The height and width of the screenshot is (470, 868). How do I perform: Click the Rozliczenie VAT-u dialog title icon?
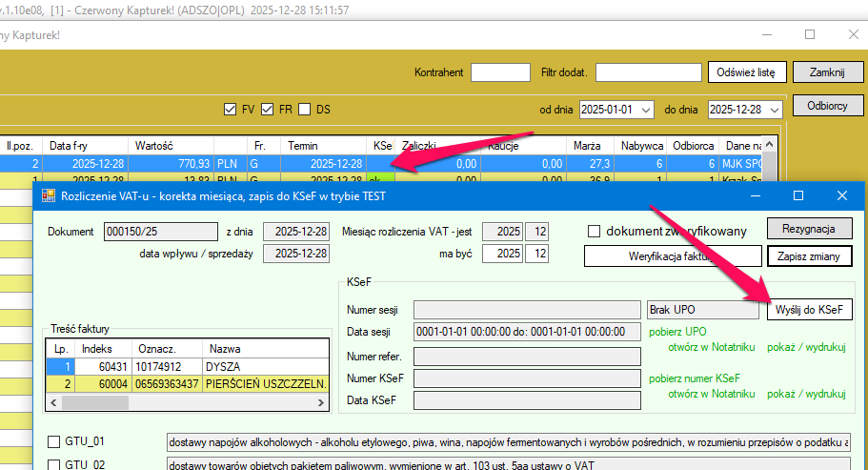[50, 196]
